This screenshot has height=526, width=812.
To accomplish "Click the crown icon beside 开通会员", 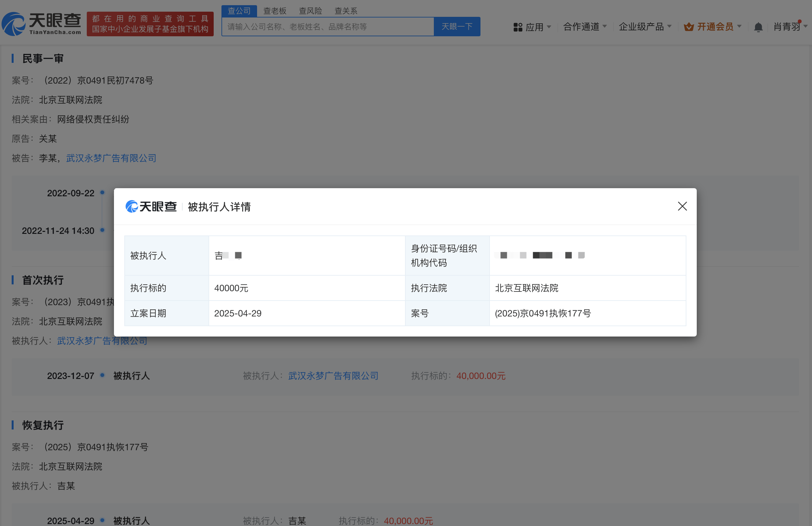I will click(689, 26).
